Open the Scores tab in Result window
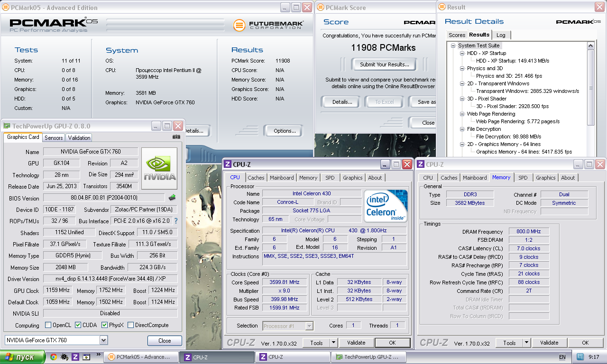This screenshot has height=364, width=607. point(457,35)
